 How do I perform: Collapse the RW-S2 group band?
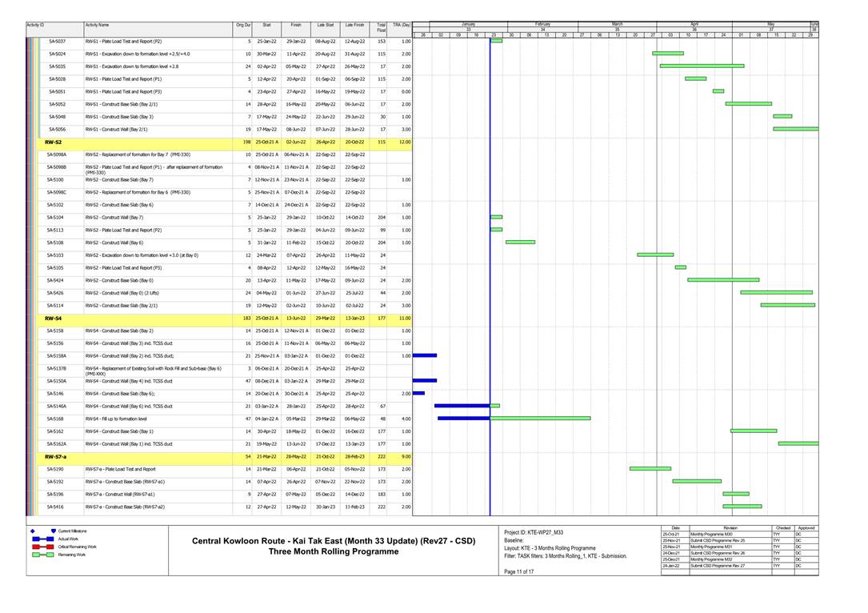coord(54,142)
